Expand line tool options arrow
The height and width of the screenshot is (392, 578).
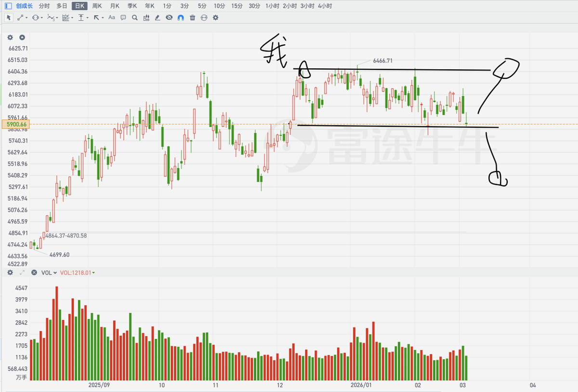pos(26,18)
